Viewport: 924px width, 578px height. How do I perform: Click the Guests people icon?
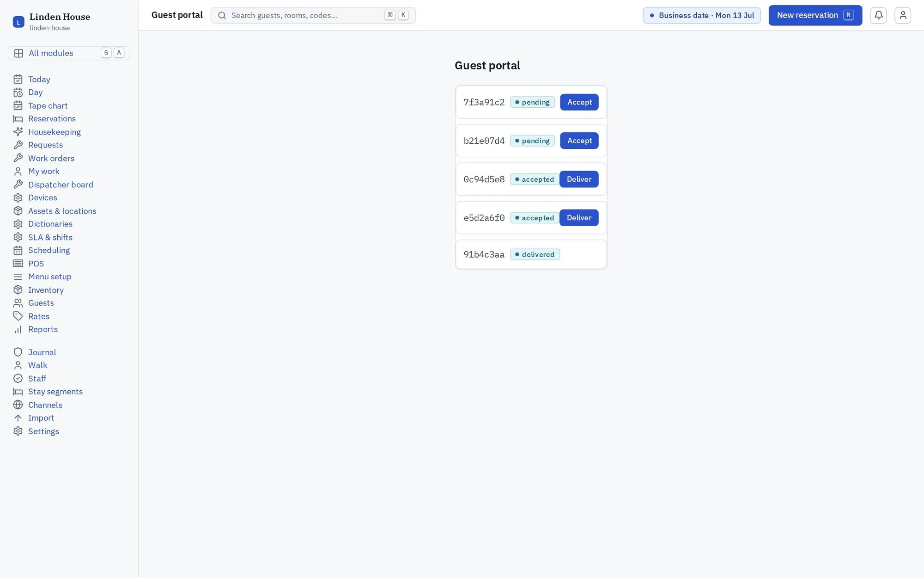18,303
